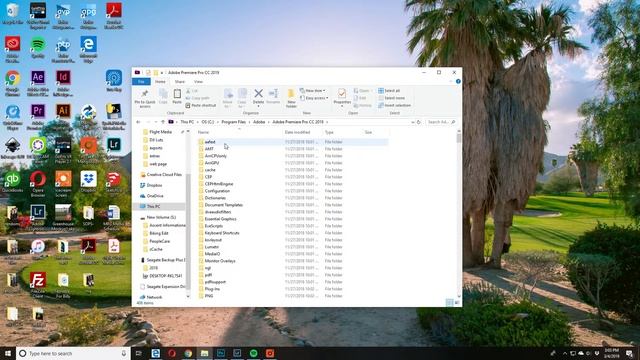This screenshot has height=360, width=640.
Task: Open the File tab in Explorer
Action: [141, 82]
